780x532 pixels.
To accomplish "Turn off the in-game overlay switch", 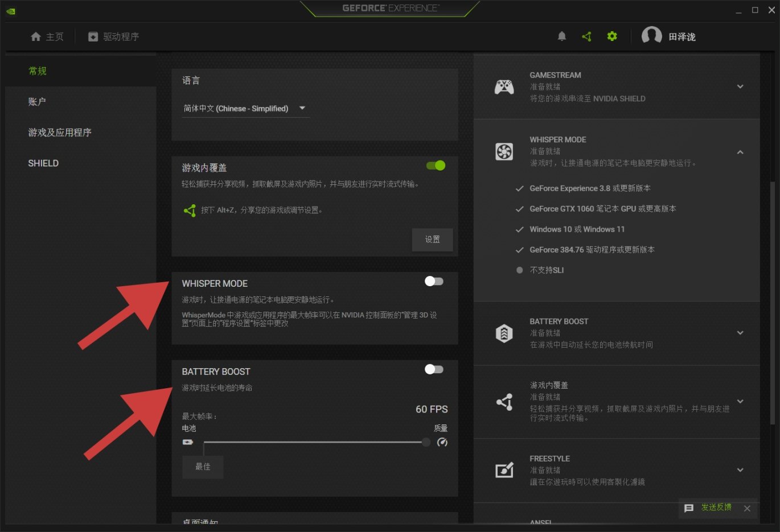I will click(436, 166).
